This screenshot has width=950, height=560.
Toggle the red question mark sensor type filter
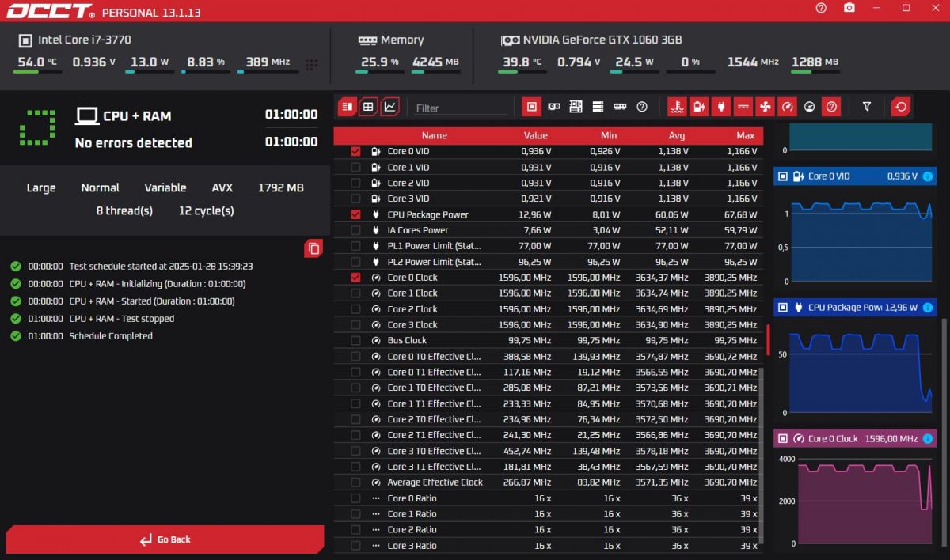point(831,107)
